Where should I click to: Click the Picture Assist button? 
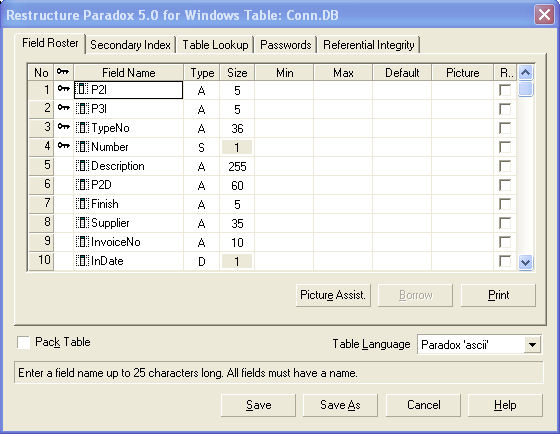click(x=333, y=295)
